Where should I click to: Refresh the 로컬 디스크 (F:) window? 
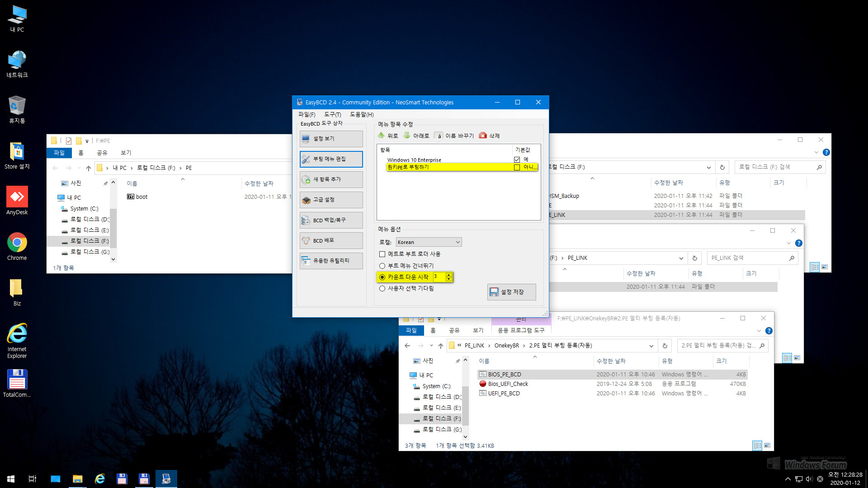coord(722,168)
